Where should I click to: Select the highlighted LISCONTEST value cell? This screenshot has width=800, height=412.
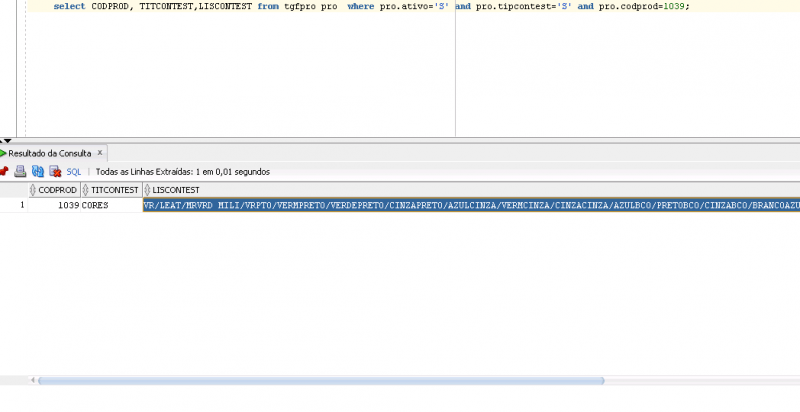pyautogui.click(x=470, y=205)
